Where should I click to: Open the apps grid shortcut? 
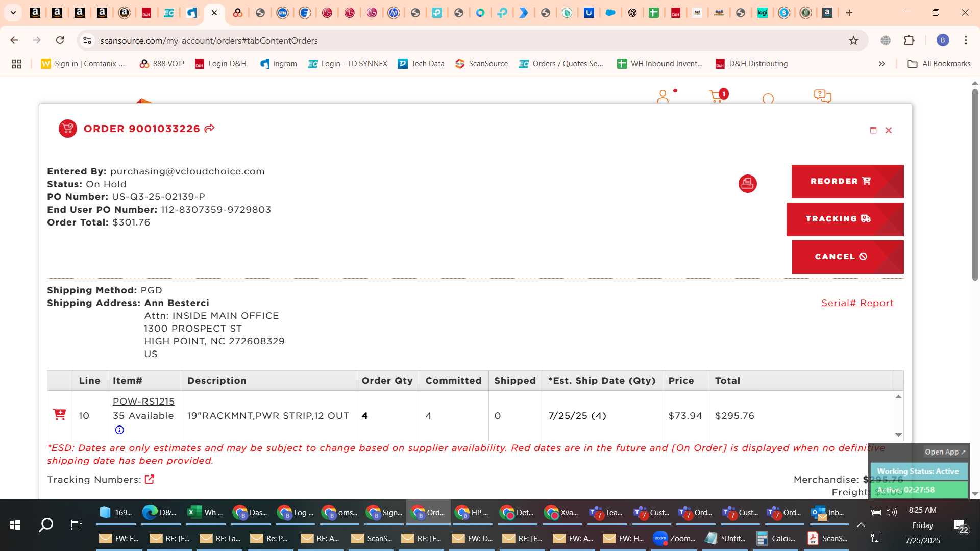16,64
